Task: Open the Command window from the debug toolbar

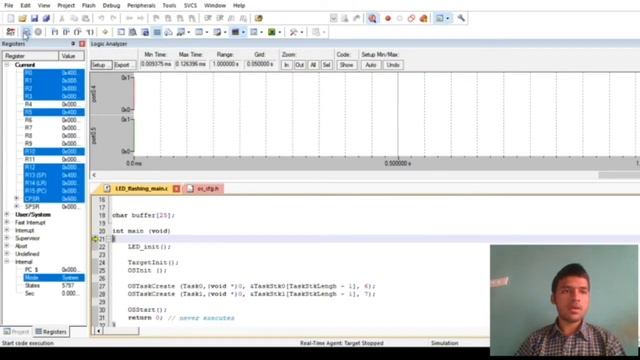Action: [x=121, y=32]
